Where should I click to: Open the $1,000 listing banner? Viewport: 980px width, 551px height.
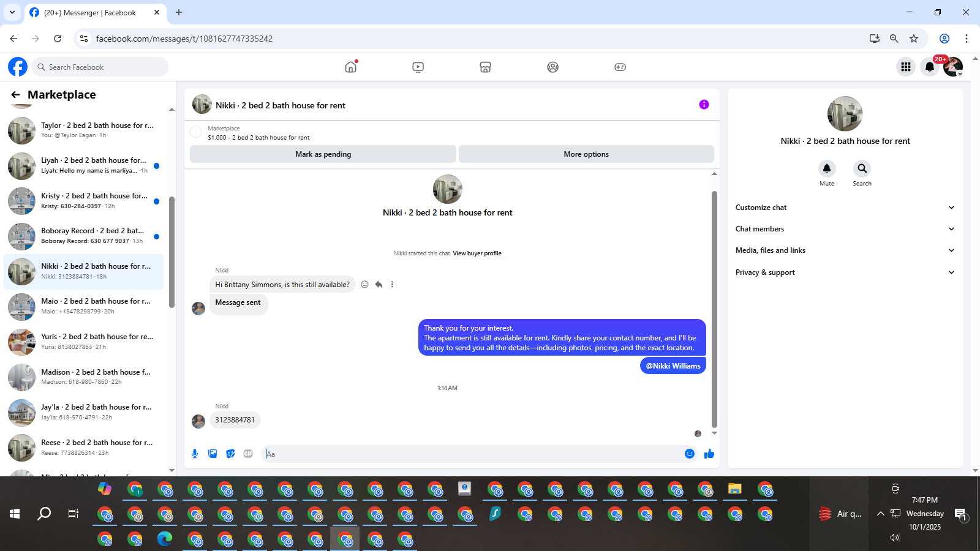(451, 133)
